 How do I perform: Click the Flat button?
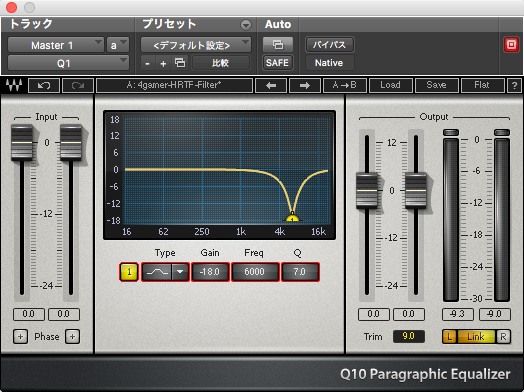tap(482, 86)
